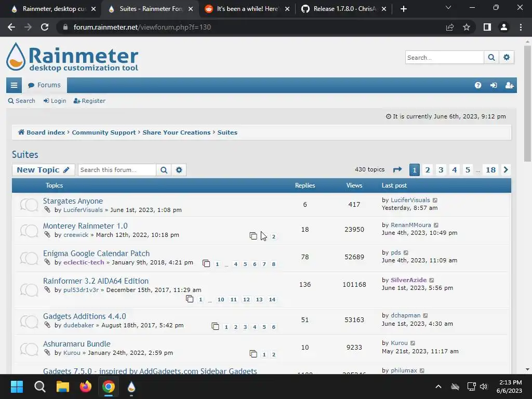The image size is (532, 399).
Task: Open author profile eclectic-tech
Action: [84, 262]
